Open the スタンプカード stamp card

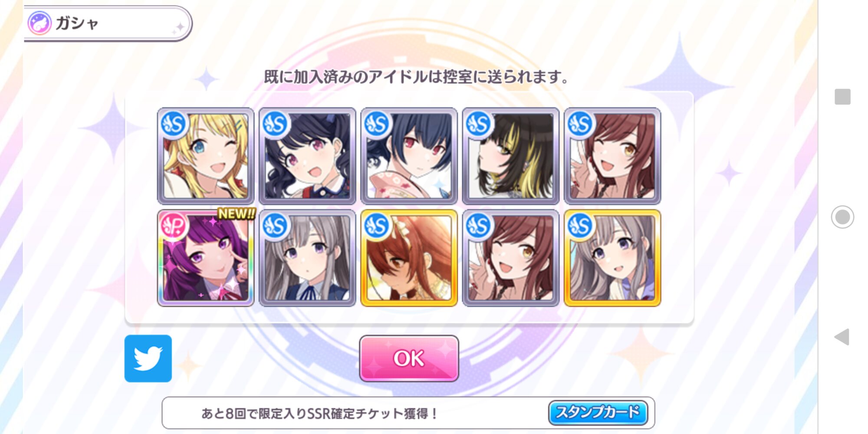click(598, 412)
